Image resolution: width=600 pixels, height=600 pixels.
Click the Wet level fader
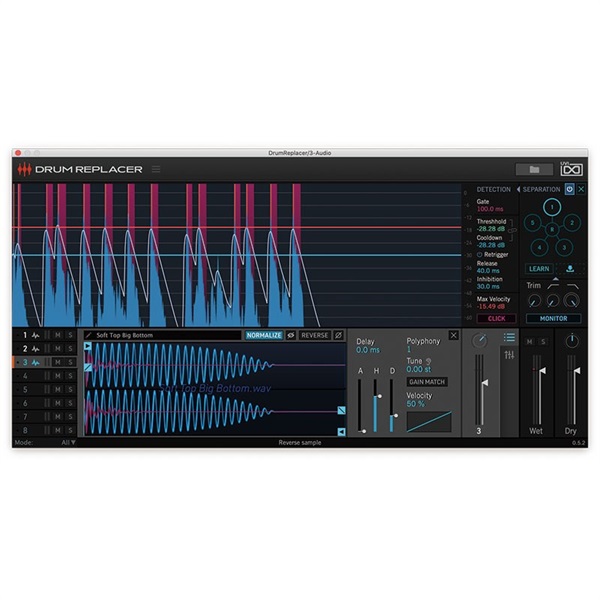[541, 372]
